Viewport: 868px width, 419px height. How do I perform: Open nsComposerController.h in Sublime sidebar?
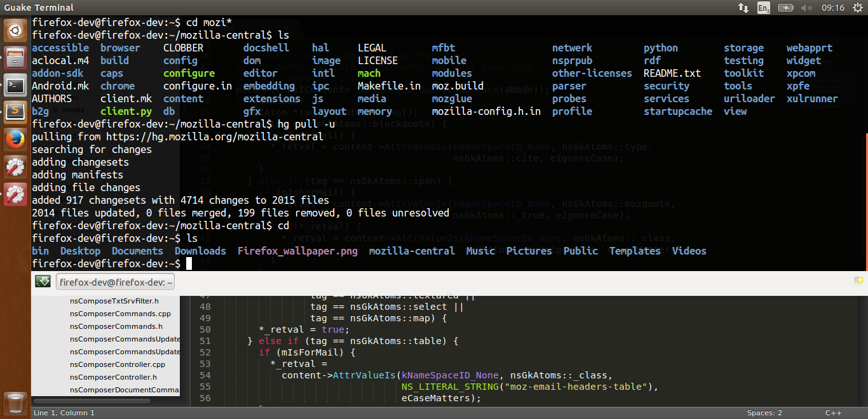tap(113, 377)
